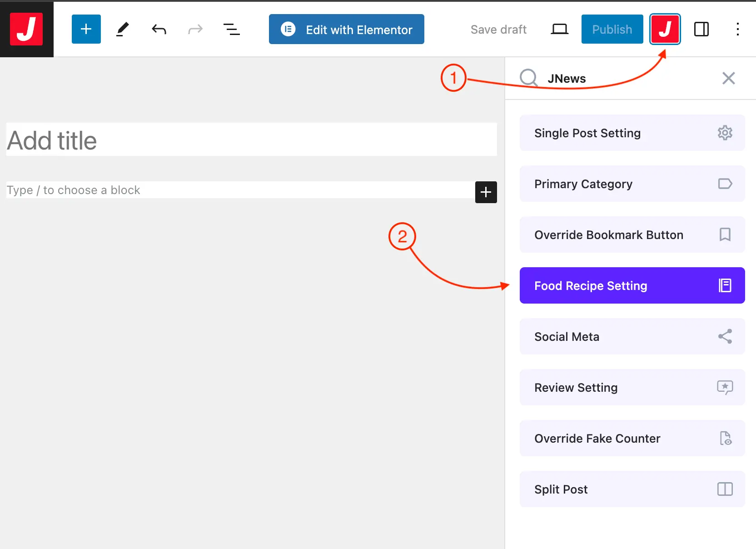Click Save draft

(498, 30)
